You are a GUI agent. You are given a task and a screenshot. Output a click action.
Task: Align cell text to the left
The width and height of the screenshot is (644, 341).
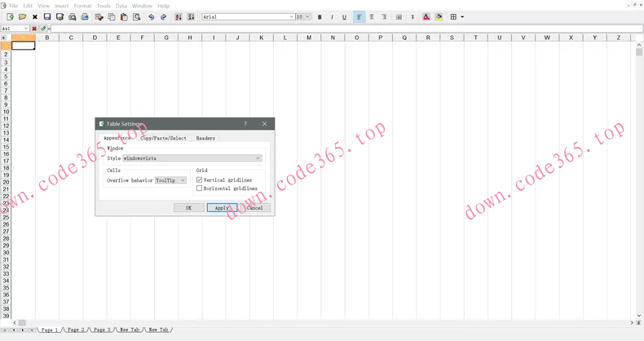359,17
